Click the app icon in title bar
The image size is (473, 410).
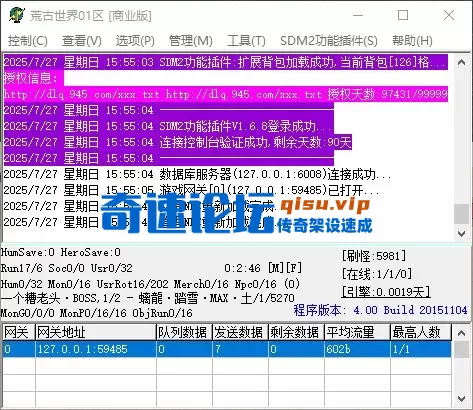[x=17, y=15]
